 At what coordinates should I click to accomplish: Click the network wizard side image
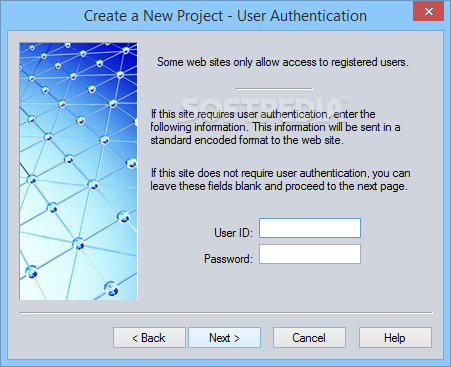point(78,171)
